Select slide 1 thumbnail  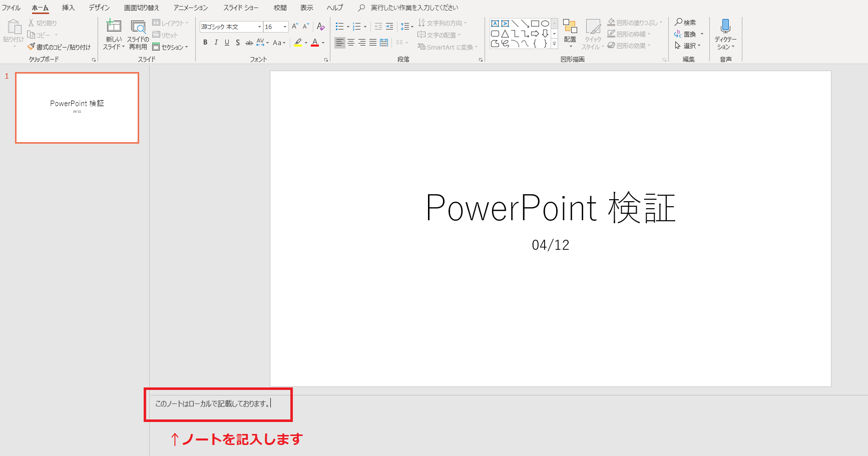pos(77,108)
